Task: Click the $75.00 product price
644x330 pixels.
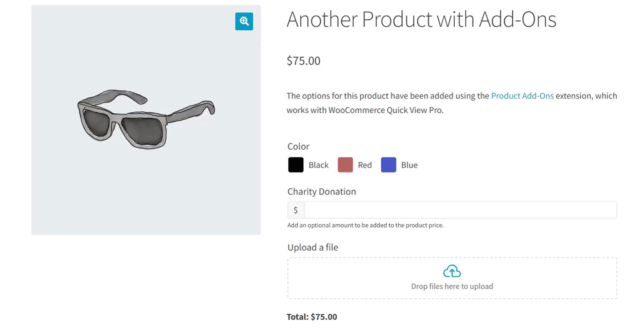Action: point(304,61)
